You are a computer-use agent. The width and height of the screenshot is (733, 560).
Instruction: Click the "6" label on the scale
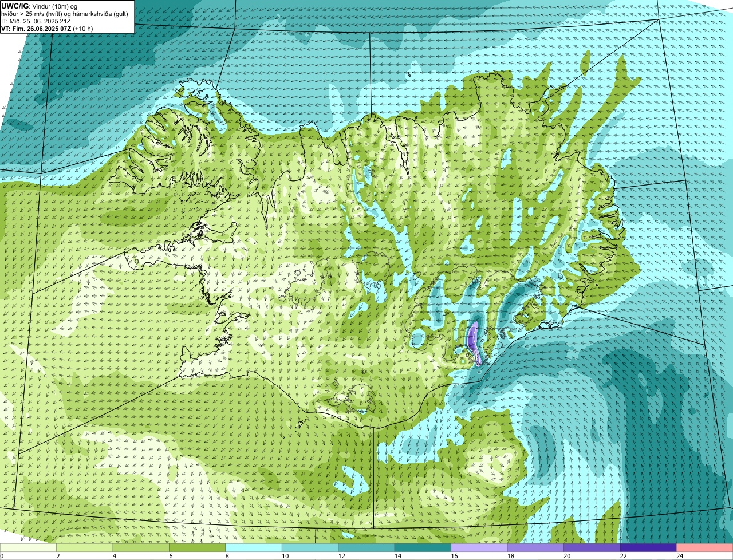tap(171, 556)
